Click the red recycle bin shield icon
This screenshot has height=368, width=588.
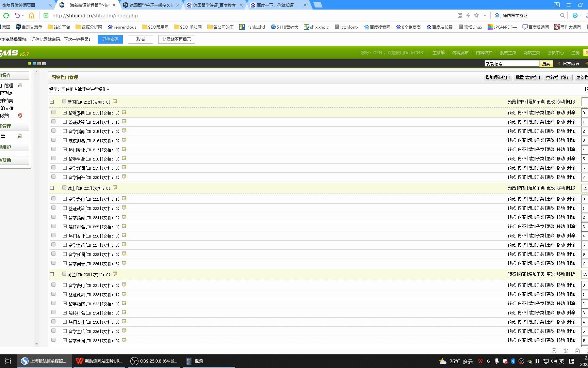[20, 116]
